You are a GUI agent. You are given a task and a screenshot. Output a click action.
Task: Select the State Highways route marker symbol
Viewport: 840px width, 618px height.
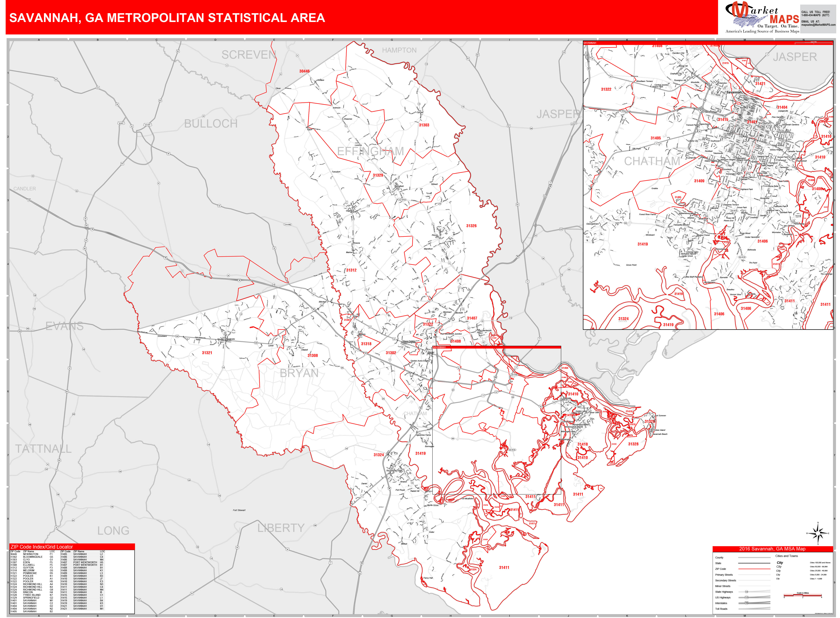pyautogui.click(x=747, y=592)
